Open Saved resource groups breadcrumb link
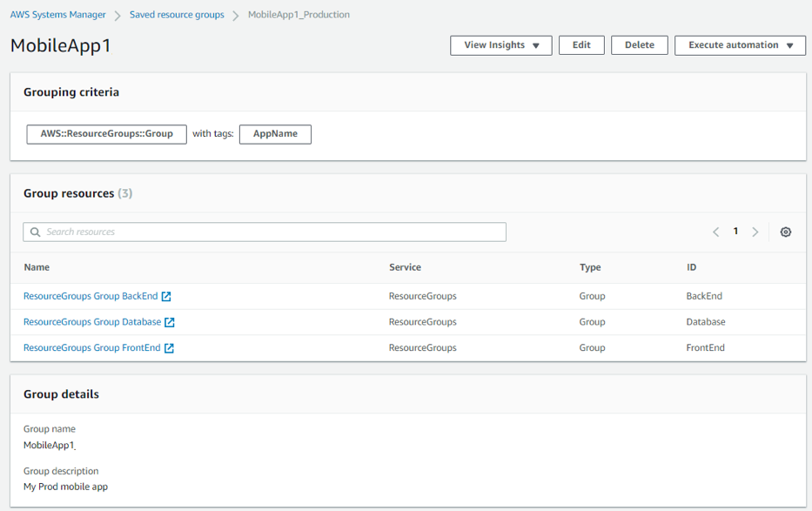The width and height of the screenshot is (812, 511). click(177, 15)
